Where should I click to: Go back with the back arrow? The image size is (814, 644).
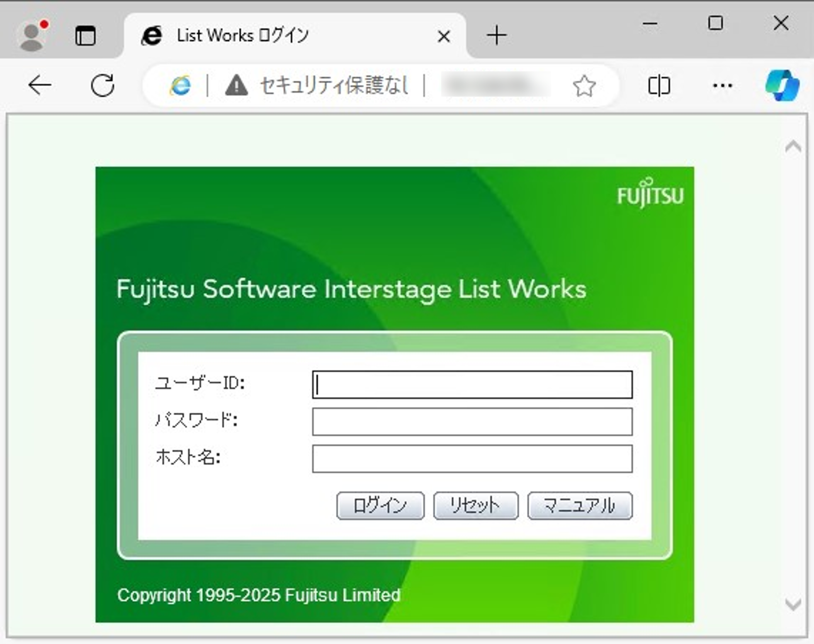[40, 85]
